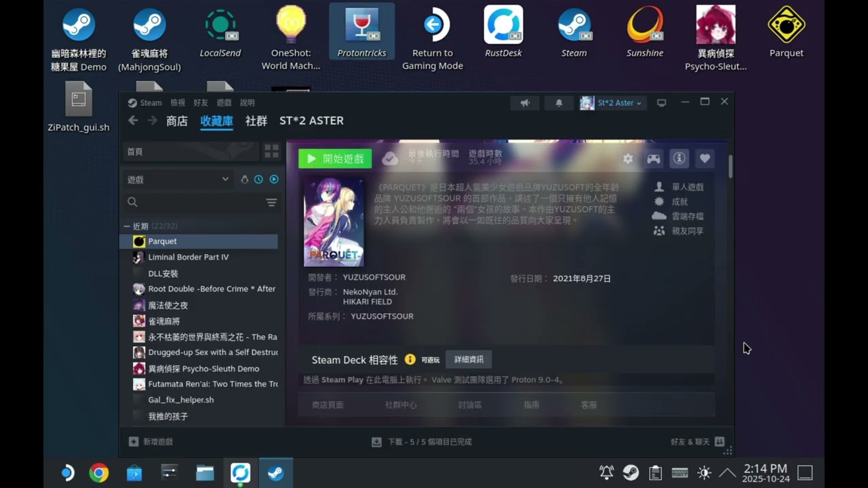Open game settings gear for Parquet

(x=628, y=159)
